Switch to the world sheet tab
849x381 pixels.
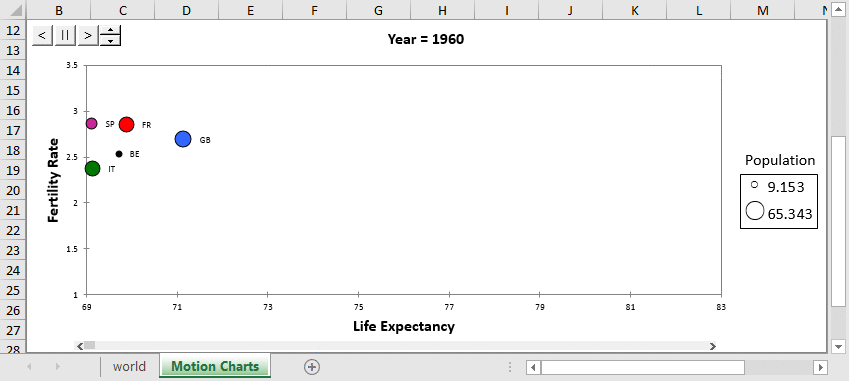point(129,366)
